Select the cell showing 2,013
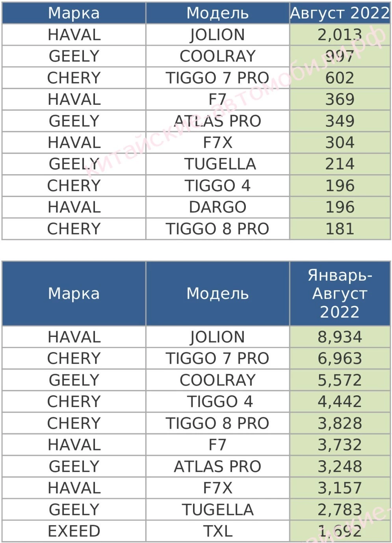 (x=340, y=35)
